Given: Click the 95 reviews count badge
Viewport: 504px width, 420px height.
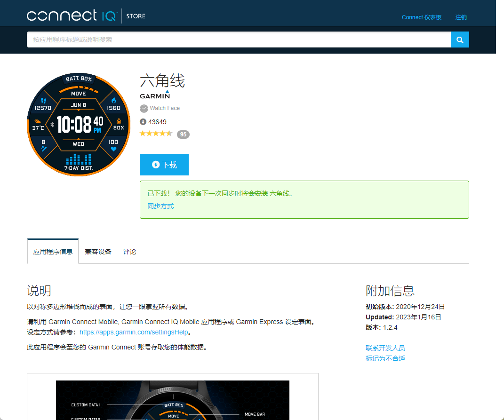Looking at the screenshot, I should click(183, 135).
